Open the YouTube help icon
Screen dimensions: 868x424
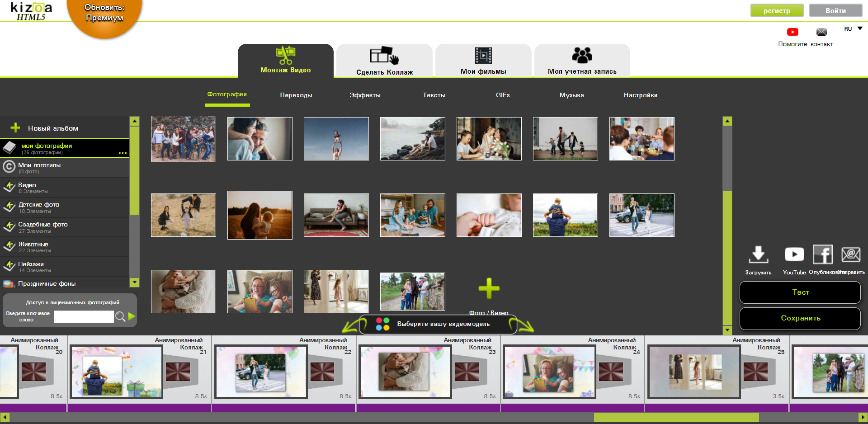(793, 32)
